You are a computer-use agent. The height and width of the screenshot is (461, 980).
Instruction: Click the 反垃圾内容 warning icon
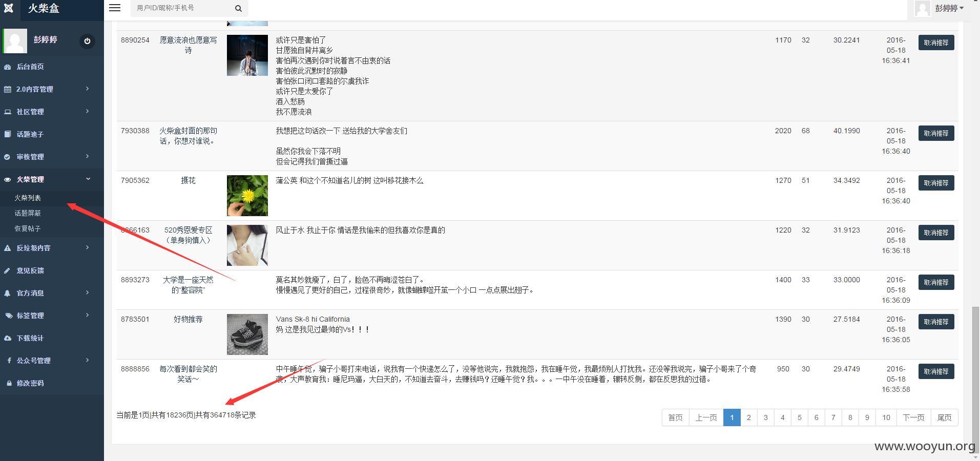click(7, 248)
